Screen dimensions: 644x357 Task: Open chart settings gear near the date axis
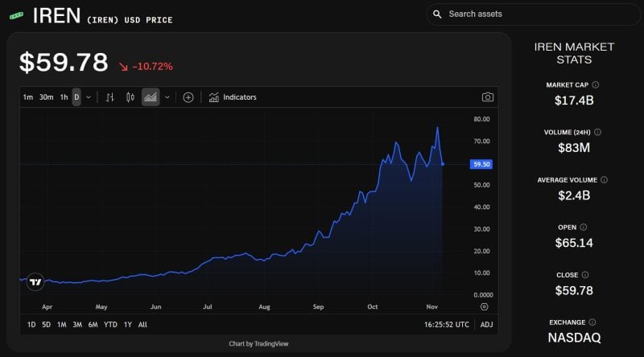[484, 306]
